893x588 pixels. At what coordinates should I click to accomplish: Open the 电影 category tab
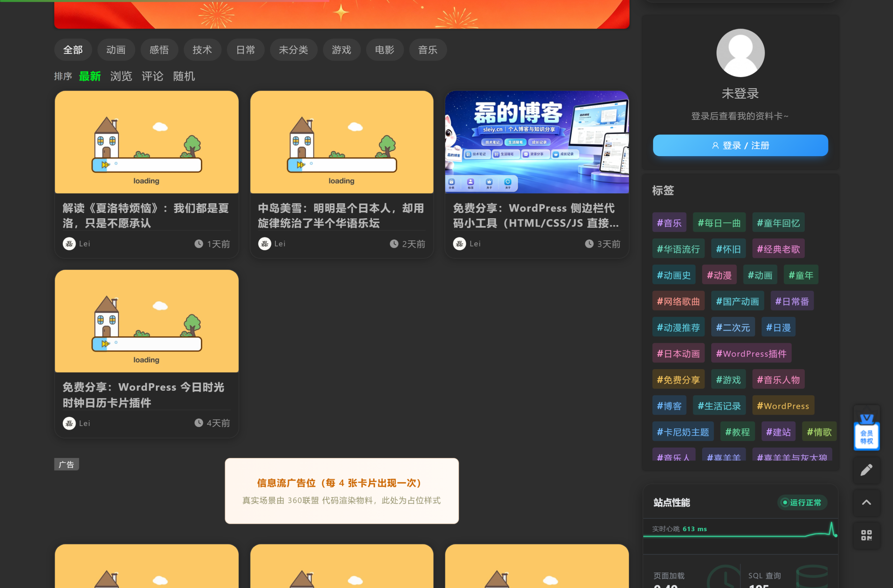(x=385, y=49)
